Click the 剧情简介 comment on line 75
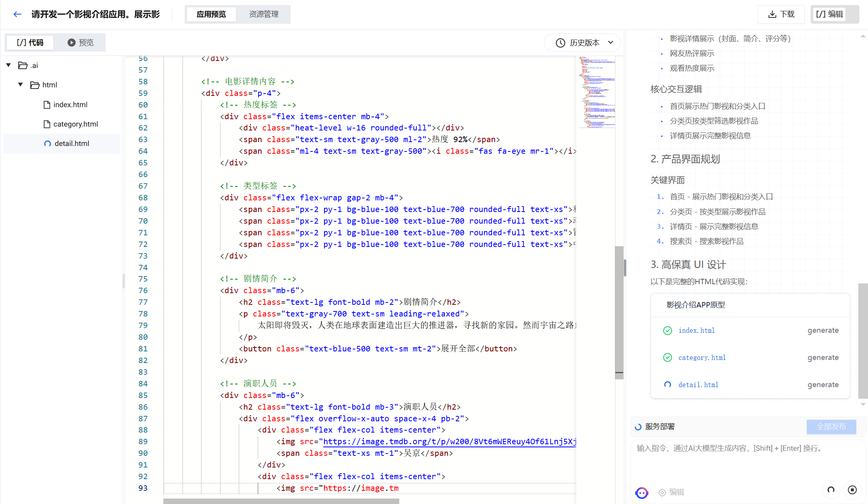The image size is (868, 504). pos(258,279)
